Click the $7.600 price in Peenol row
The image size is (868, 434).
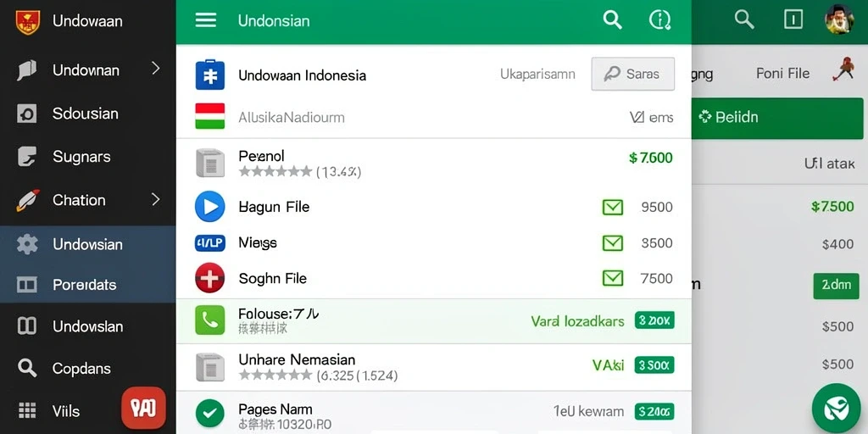(x=650, y=159)
